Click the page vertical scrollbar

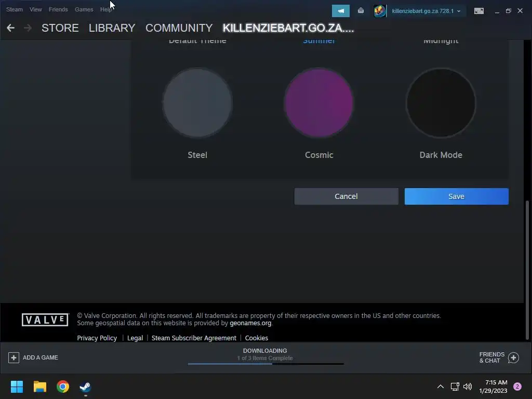[527, 270]
